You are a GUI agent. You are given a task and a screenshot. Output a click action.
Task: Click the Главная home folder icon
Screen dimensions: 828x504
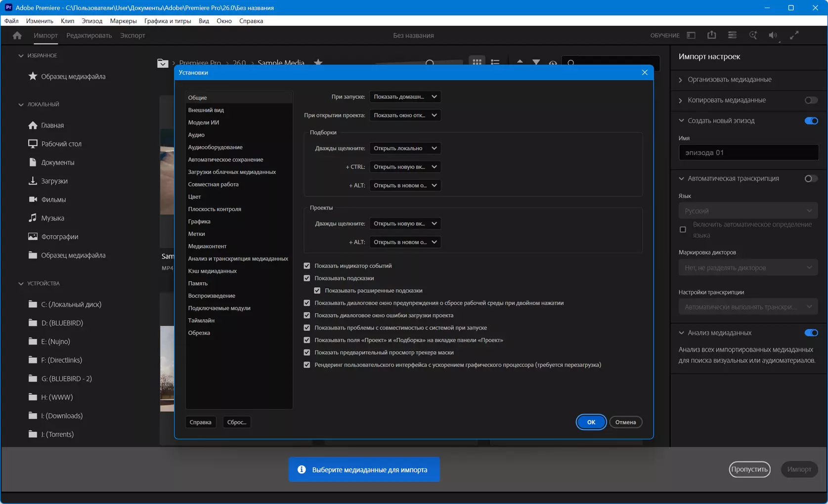(x=33, y=126)
